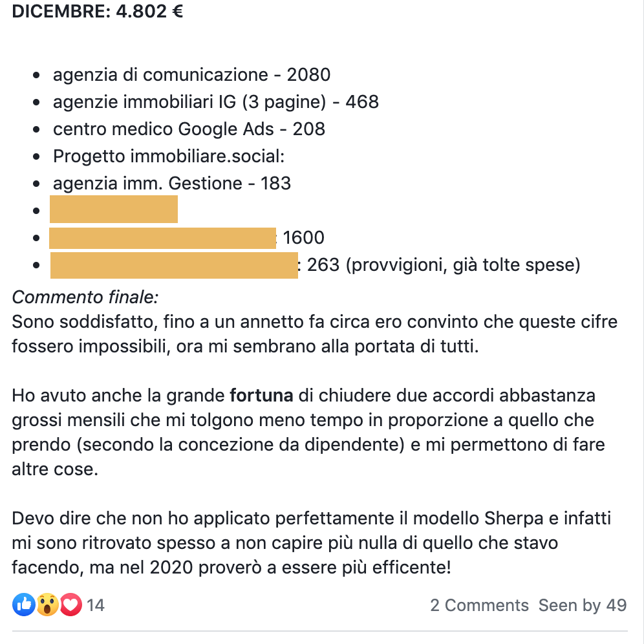Click the agenzia imm. Gestione - 183 item
644x644 pixels.
pos(172,184)
